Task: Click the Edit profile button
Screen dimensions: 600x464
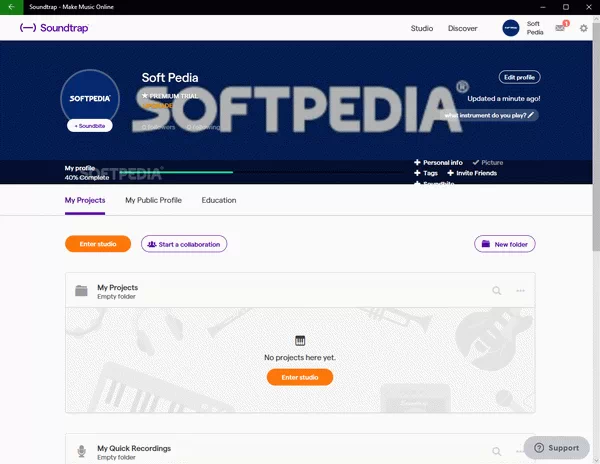Action: click(x=519, y=77)
